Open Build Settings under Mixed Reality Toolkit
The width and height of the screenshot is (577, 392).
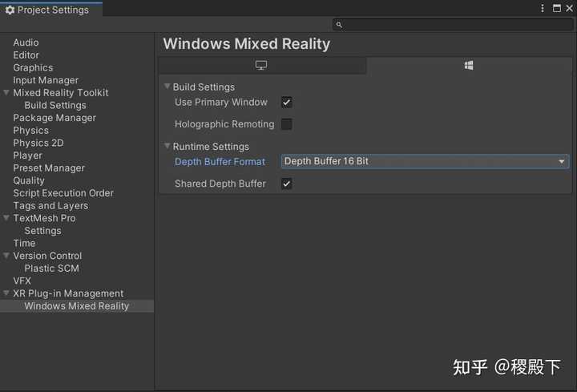(55, 105)
